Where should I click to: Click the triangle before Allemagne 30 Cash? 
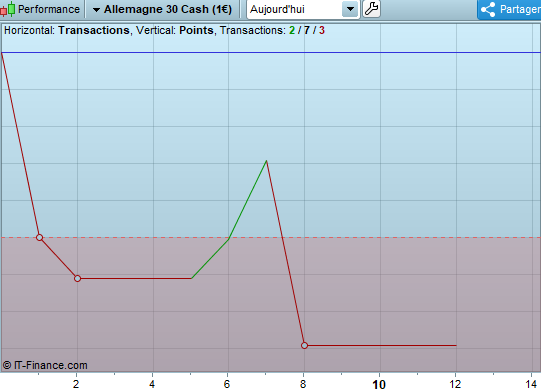click(x=97, y=10)
